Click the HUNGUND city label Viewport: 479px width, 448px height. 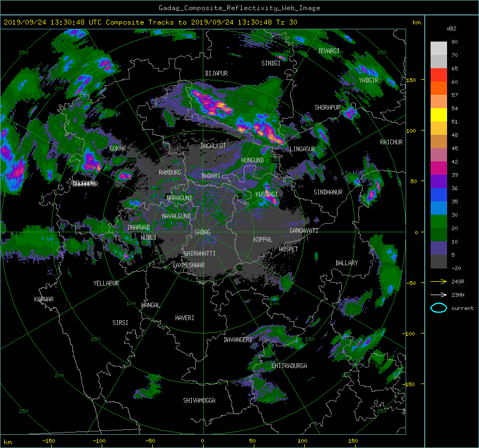[x=252, y=160]
